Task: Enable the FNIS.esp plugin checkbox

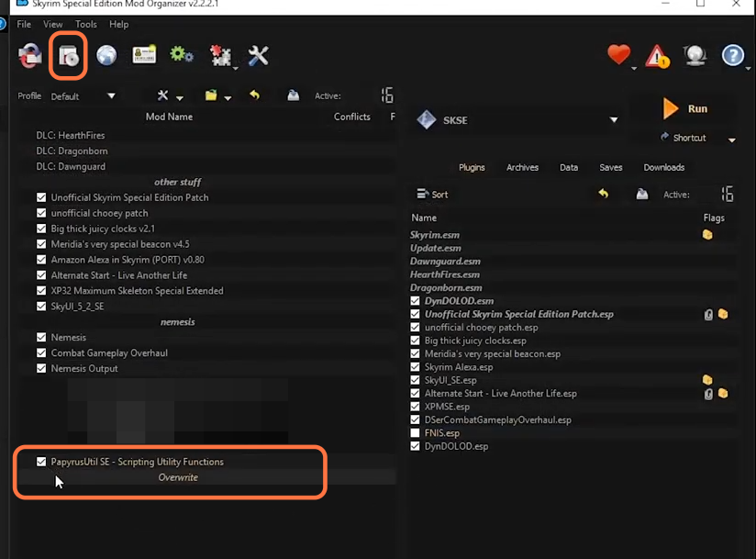Action: pos(415,432)
